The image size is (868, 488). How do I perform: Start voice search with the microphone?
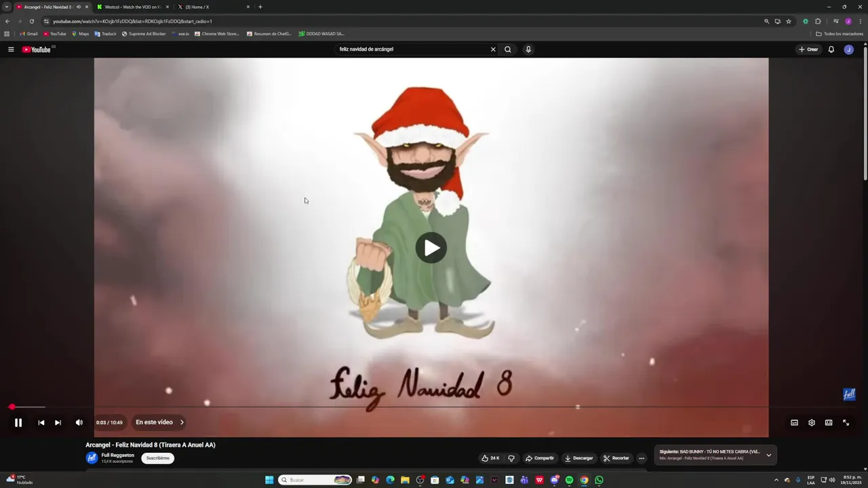528,49
